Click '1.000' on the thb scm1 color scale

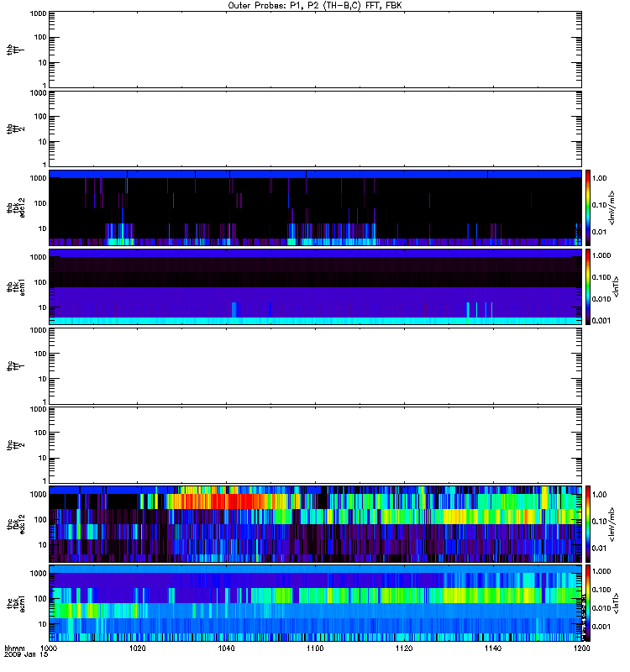[x=601, y=255]
